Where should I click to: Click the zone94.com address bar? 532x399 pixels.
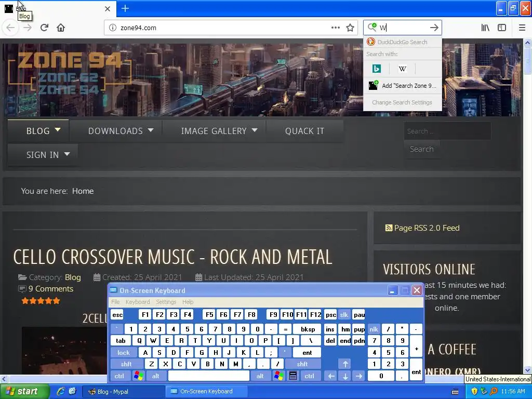click(224, 28)
